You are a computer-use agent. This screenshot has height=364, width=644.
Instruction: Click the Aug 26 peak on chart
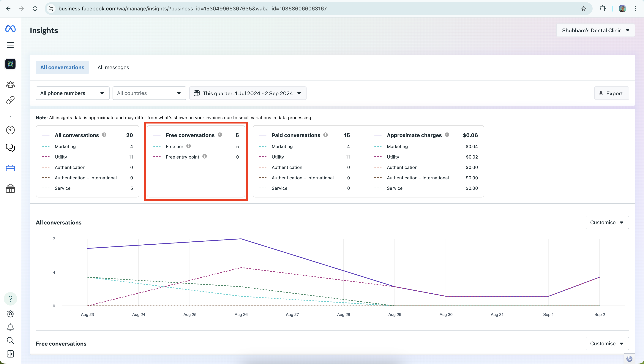(241, 239)
